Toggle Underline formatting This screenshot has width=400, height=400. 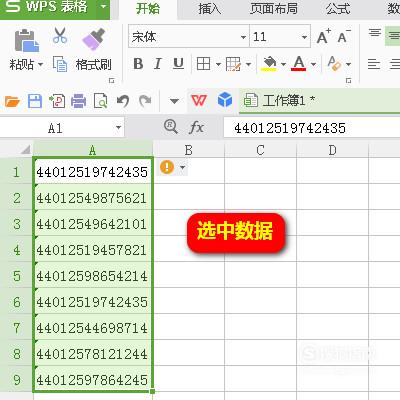[x=178, y=64]
